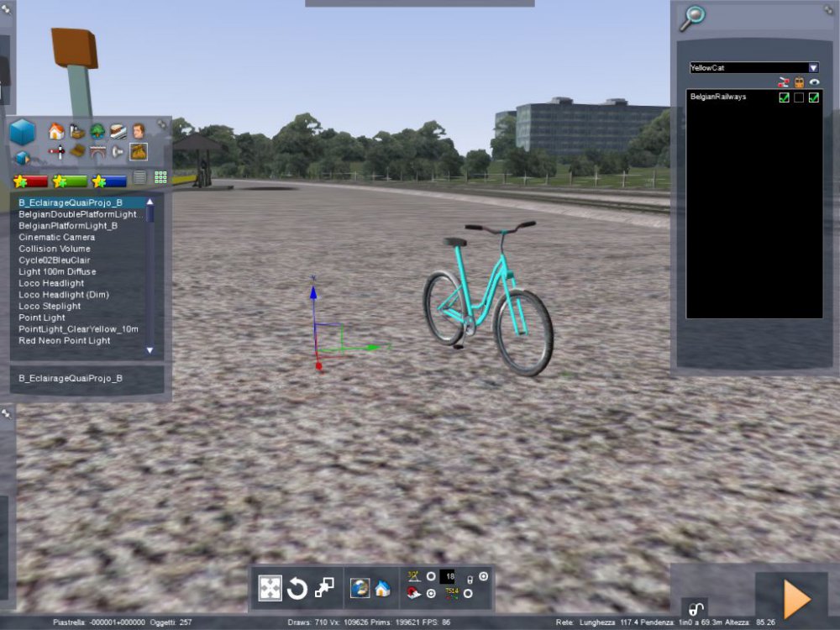Screen dimensions: 840x630
Task: Click the circular arrow rotate tool
Action: tap(297, 589)
